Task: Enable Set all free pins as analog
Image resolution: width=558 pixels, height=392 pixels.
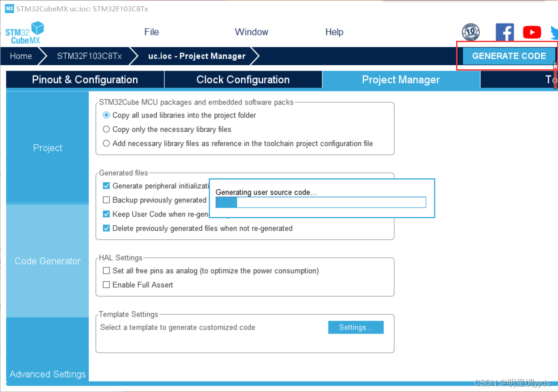Action: [x=106, y=271]
